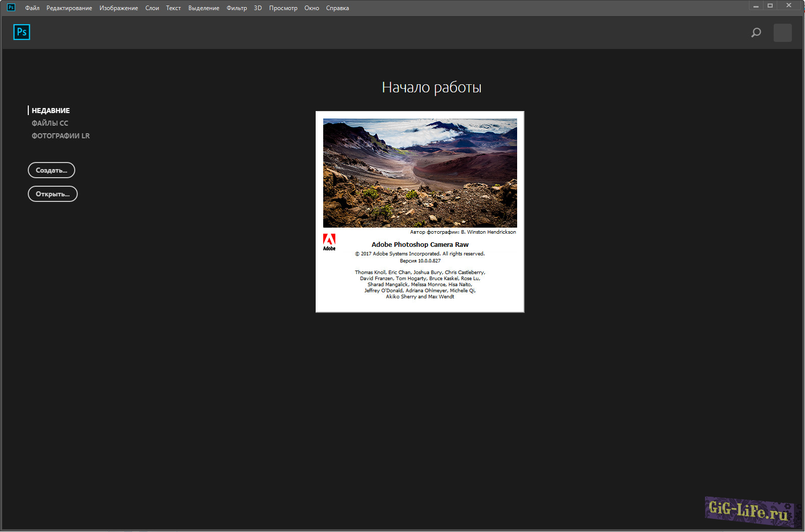This screenshot has height=532, width=805.
Task: Open the Окно menu
Action: point(312,8)
